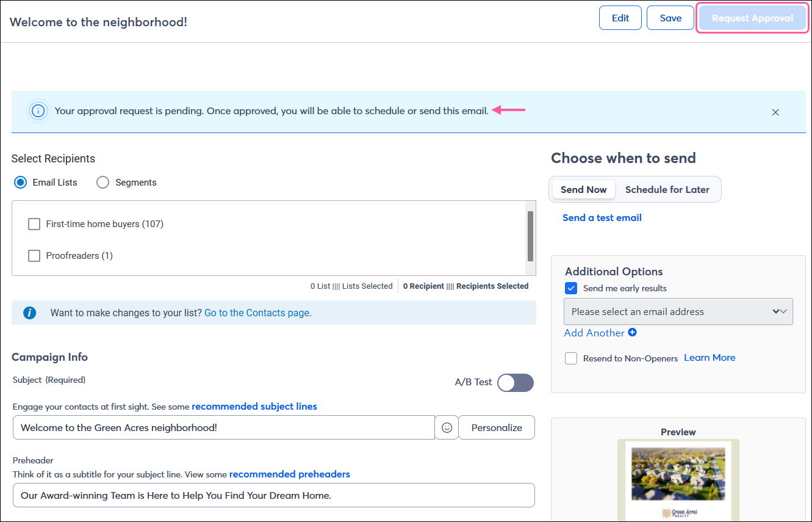This screenshot has width=812, height=522.
Task: Check the First-time home buyers list
Action: [34, 224]
